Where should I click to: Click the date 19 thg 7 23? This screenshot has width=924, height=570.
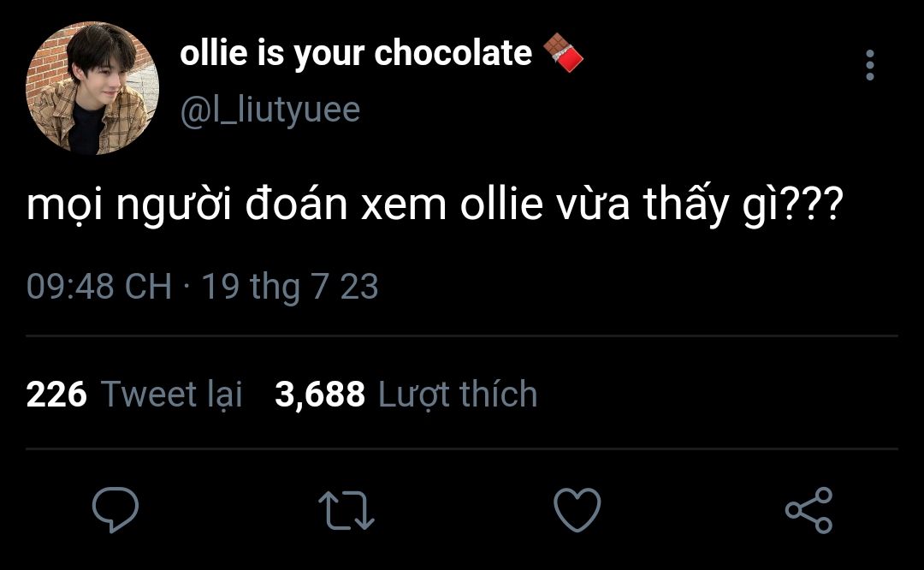point(290,287)
